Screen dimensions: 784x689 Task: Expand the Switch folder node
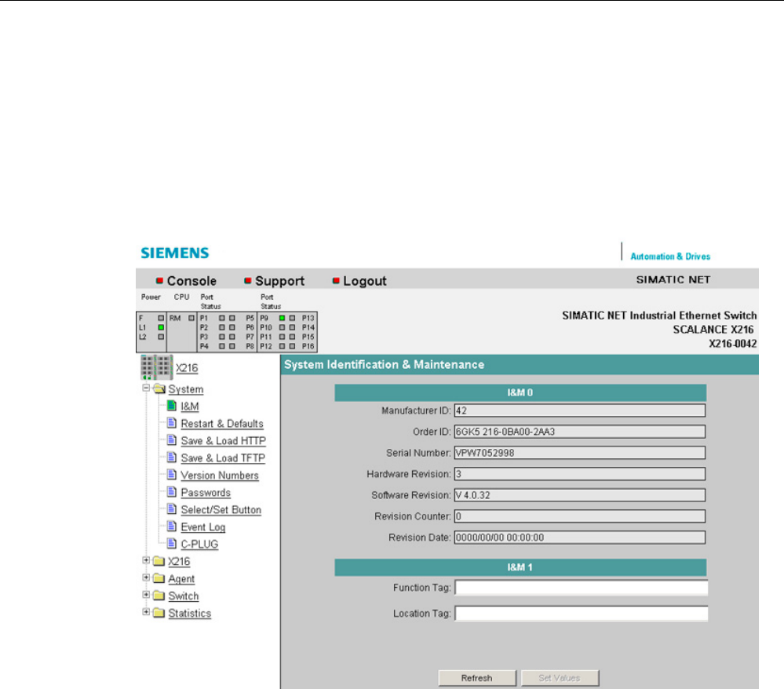click(x=146, y=595)
